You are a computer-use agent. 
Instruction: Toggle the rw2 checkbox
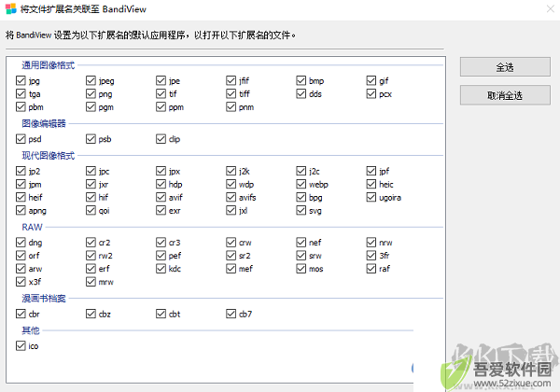91,255
